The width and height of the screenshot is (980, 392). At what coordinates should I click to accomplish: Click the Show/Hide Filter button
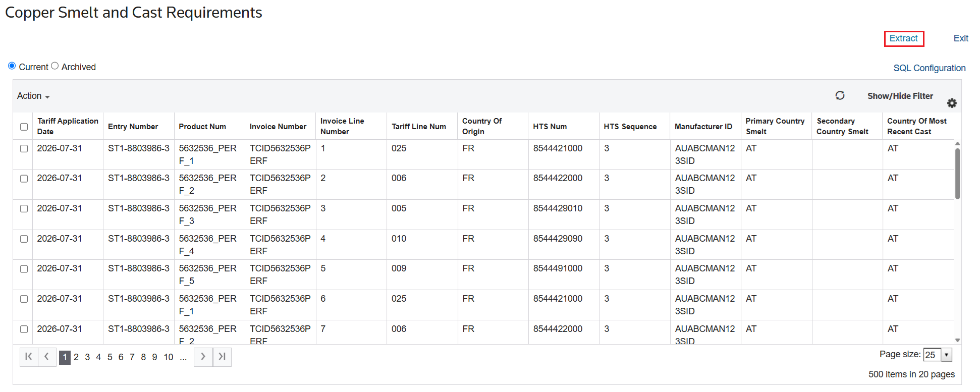(900, 96)
